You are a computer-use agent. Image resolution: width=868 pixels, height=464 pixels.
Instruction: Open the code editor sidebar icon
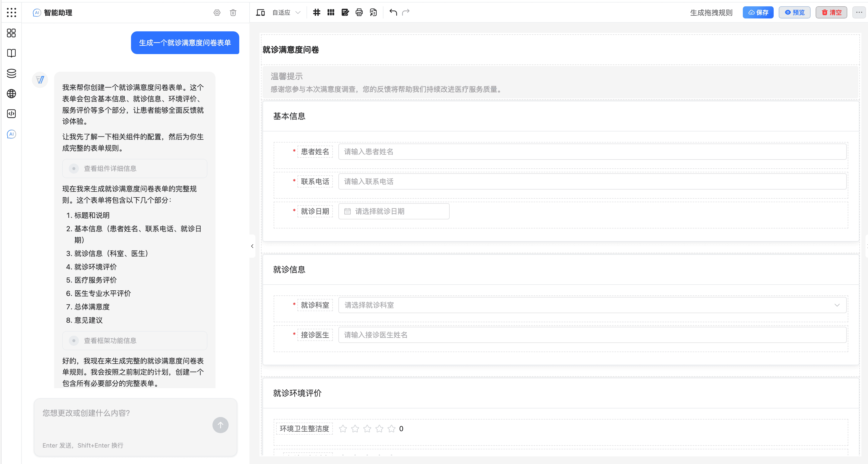[11, 114]
